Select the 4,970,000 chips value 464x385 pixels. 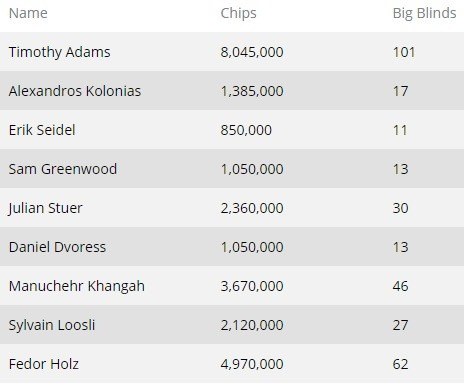tap(252, 364)
